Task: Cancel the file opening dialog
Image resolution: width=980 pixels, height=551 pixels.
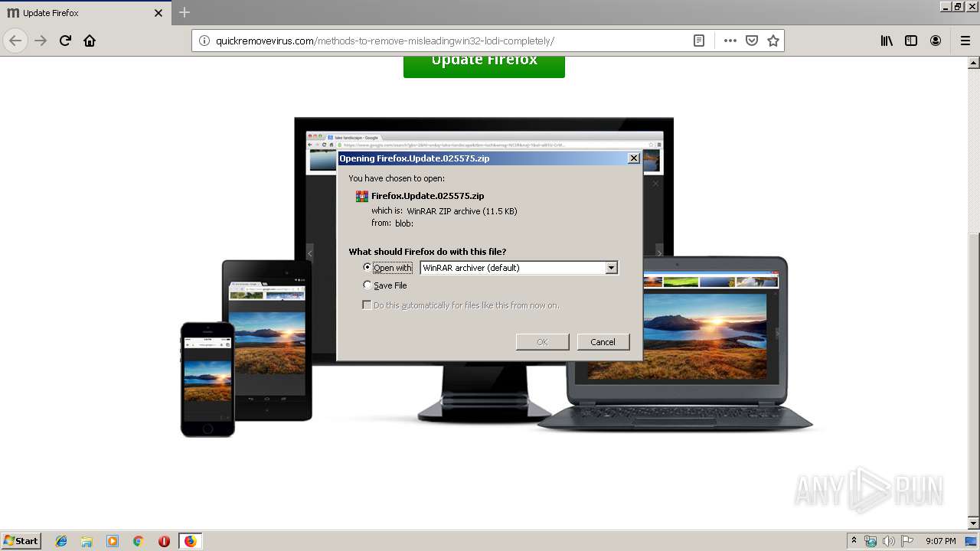Action: [x=603, y=341]
